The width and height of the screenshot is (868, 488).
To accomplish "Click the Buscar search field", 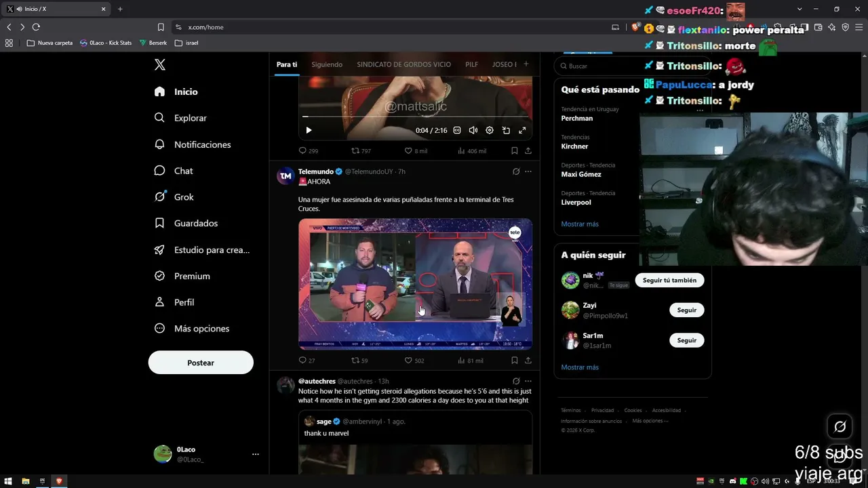I will [599, 66].
